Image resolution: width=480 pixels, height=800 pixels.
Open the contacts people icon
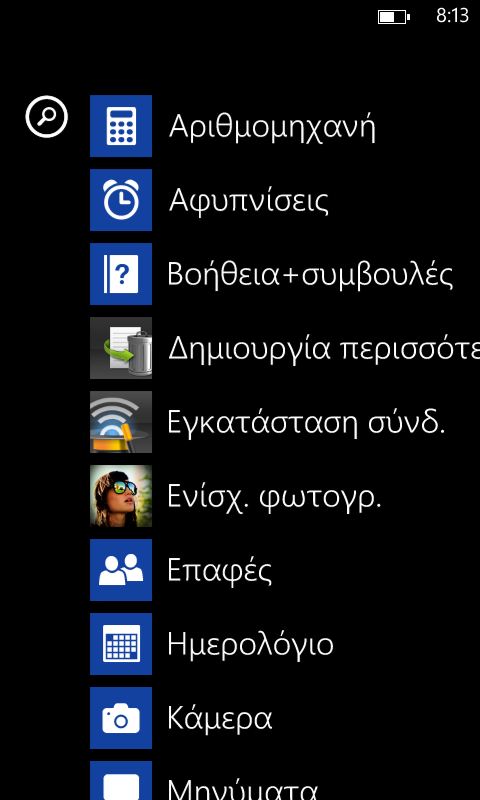pos(121,570)
